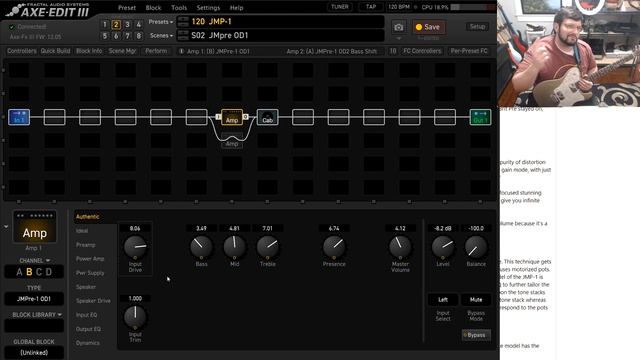Switch to the Ideal page tab
Screen dimensions: 640x360
point(82,231)
